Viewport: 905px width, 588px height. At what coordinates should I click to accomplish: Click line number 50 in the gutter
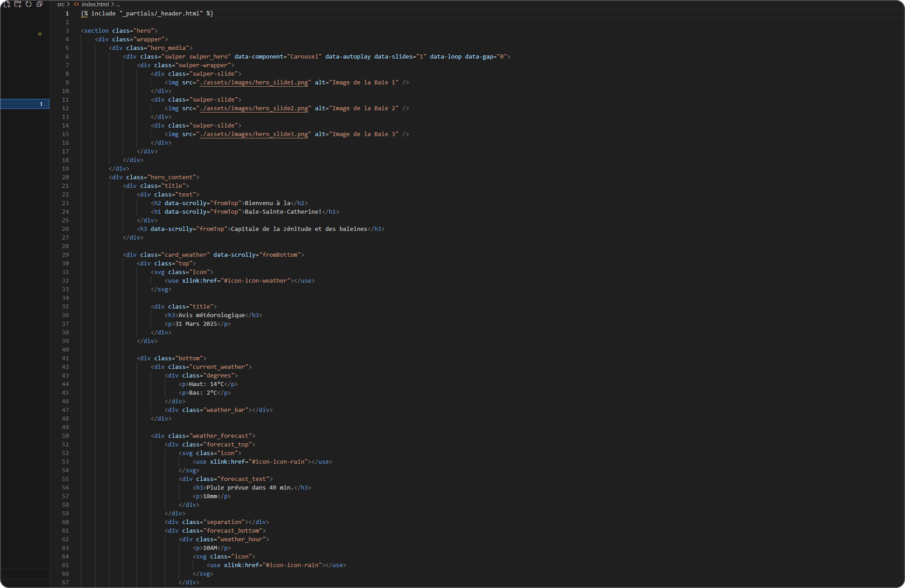66,436
